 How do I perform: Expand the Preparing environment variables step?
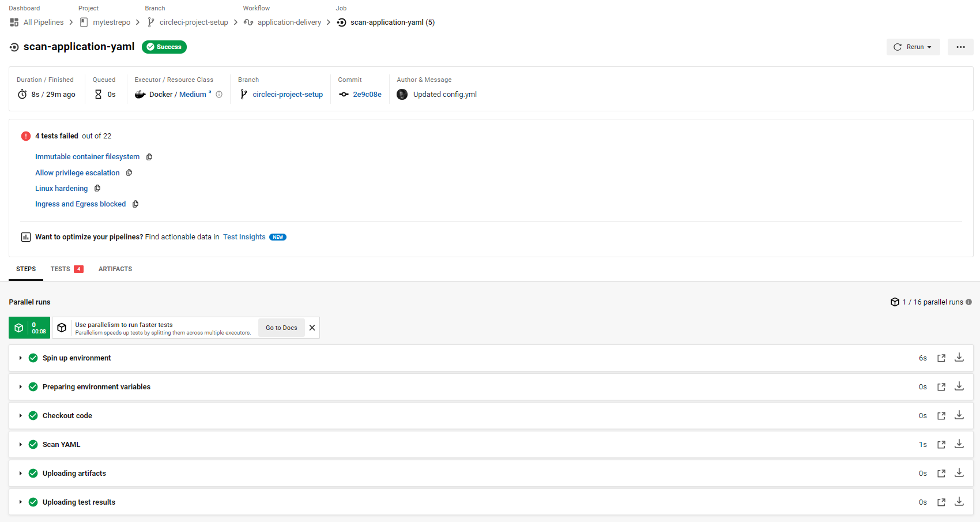tap(20, 387)
